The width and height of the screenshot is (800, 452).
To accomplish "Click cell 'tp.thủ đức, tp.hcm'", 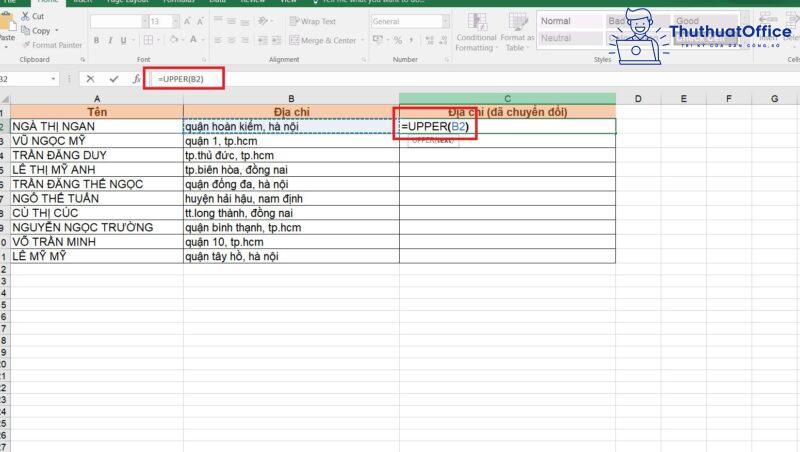I will pos(291,155).
